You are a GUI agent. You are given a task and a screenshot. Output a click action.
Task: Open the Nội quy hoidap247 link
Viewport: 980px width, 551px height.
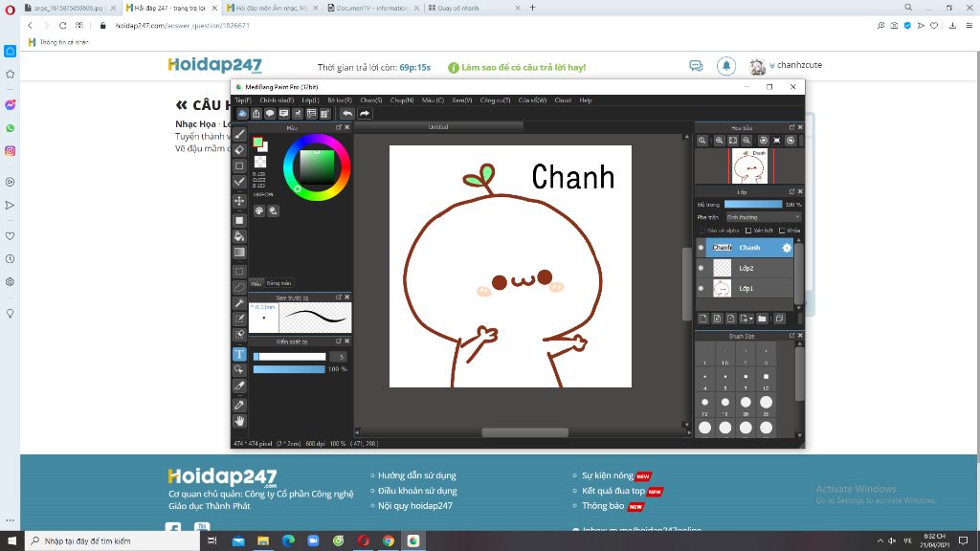click(415, 505)
